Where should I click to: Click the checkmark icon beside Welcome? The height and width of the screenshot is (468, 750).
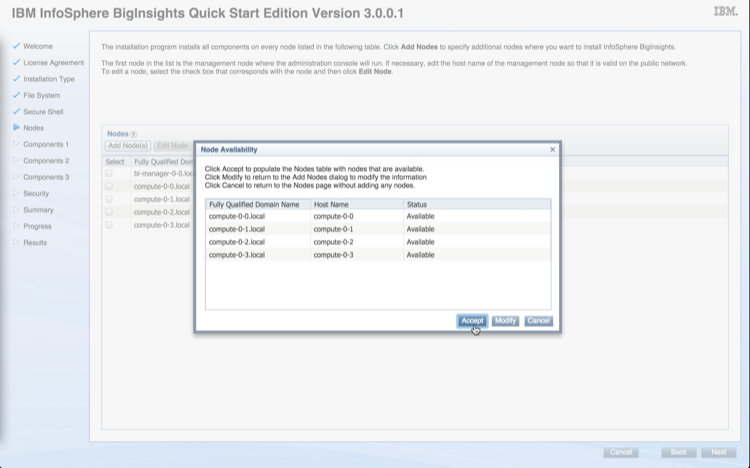[17, 46]
